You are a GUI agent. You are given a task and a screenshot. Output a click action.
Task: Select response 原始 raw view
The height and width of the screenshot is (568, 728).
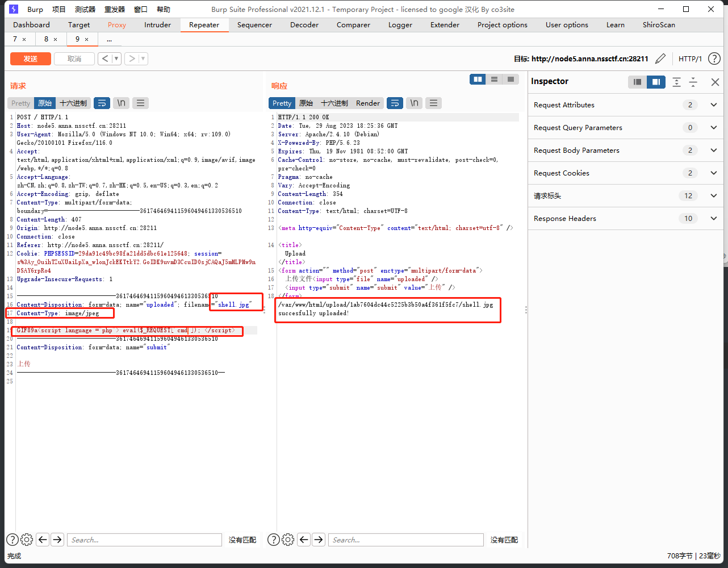coord(306,103)
